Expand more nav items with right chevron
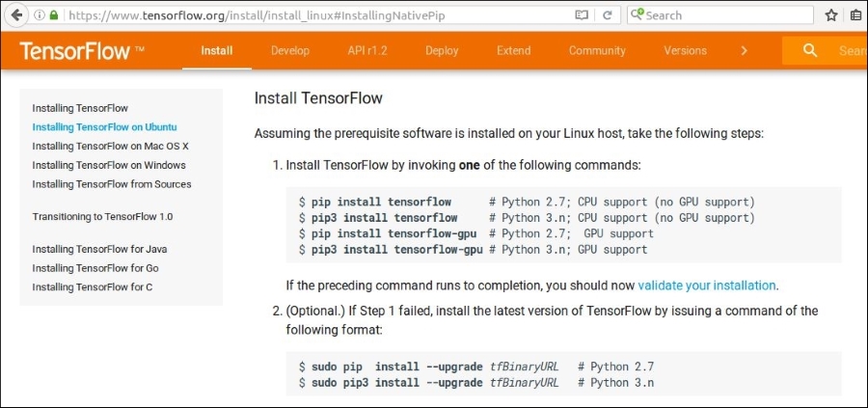The image size is (868, 408). pyautogui.click(x=744, y=51)
